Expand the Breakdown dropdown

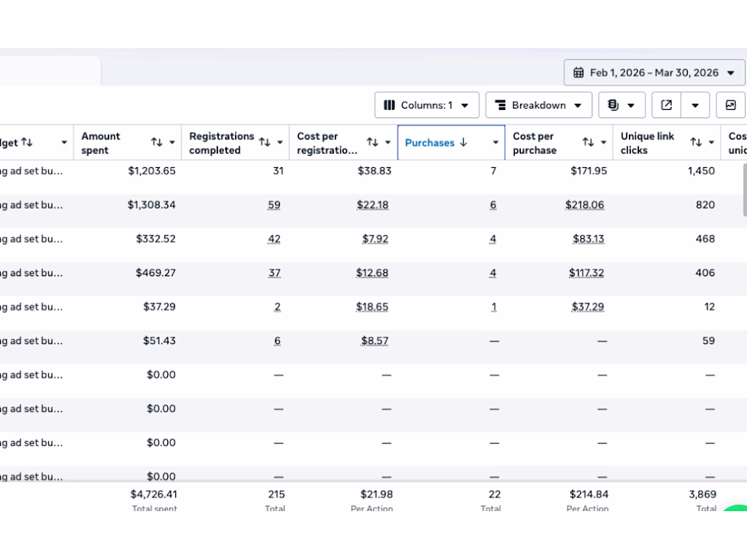click(539, 105)
